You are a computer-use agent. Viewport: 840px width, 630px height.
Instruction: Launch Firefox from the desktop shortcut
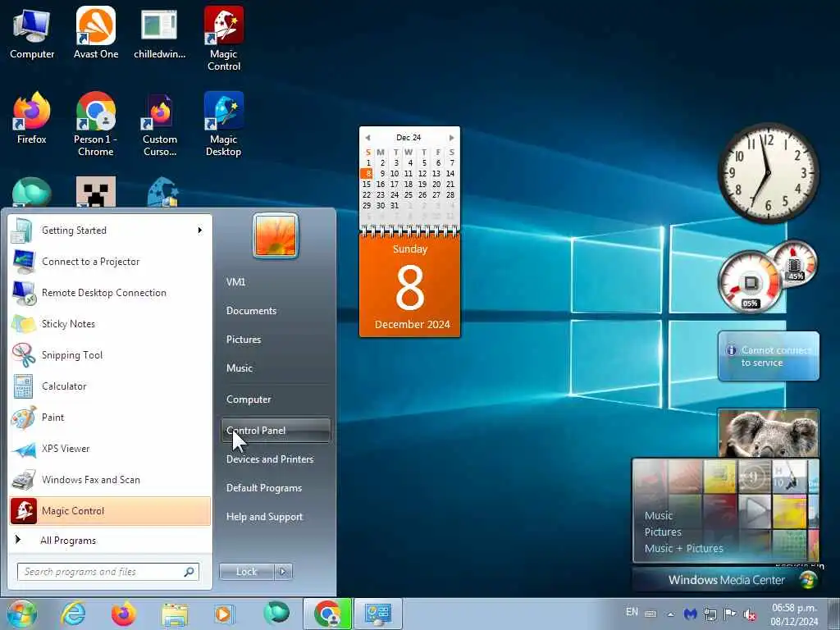[32, 118]
